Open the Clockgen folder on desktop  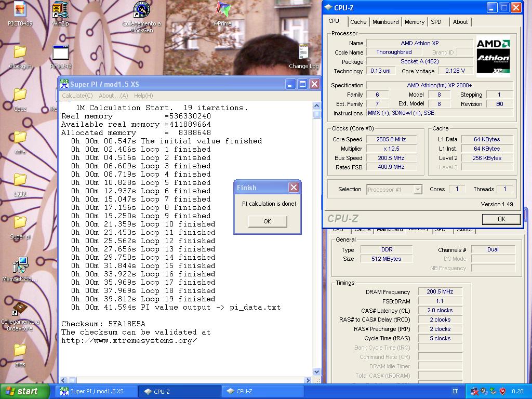(x=20, y=56)
